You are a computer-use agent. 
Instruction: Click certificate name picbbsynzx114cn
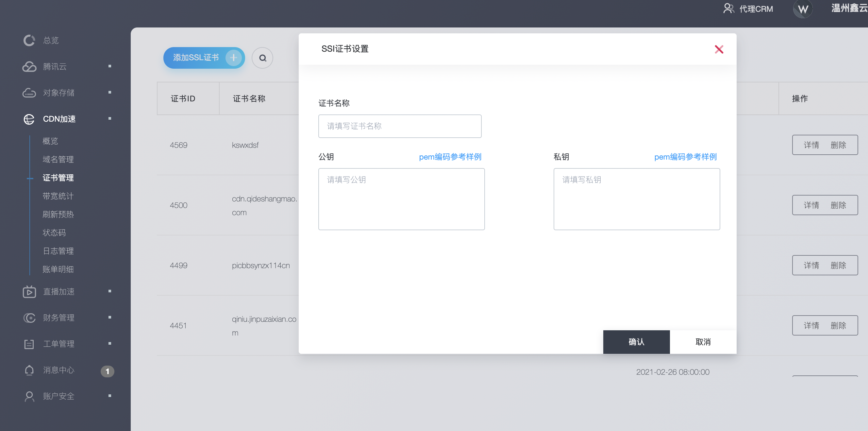[x=260, y=266]
